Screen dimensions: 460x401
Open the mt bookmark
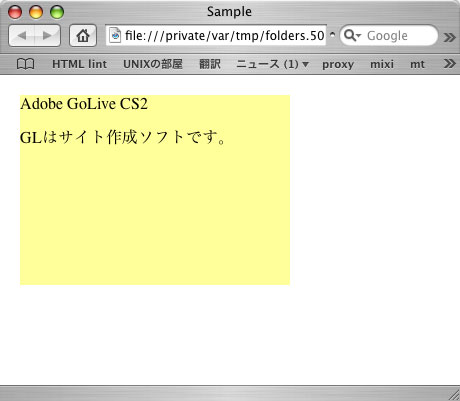[x=417, y=64]
